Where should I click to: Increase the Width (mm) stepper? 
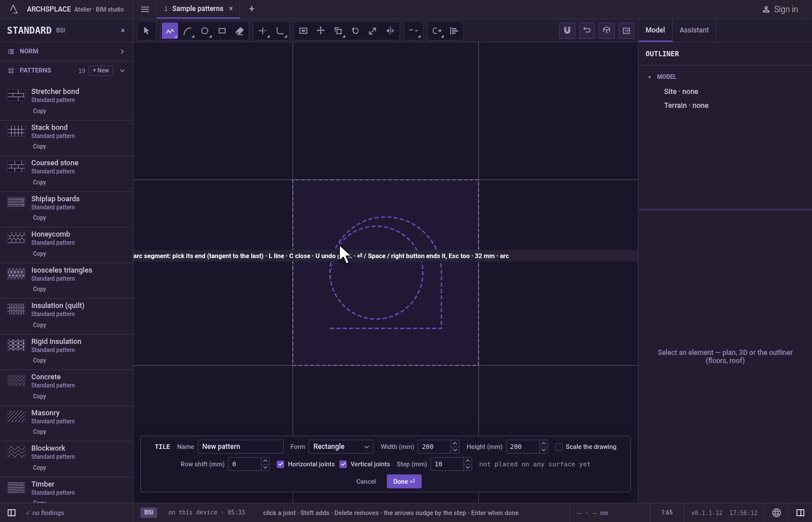tap(455, 444)
